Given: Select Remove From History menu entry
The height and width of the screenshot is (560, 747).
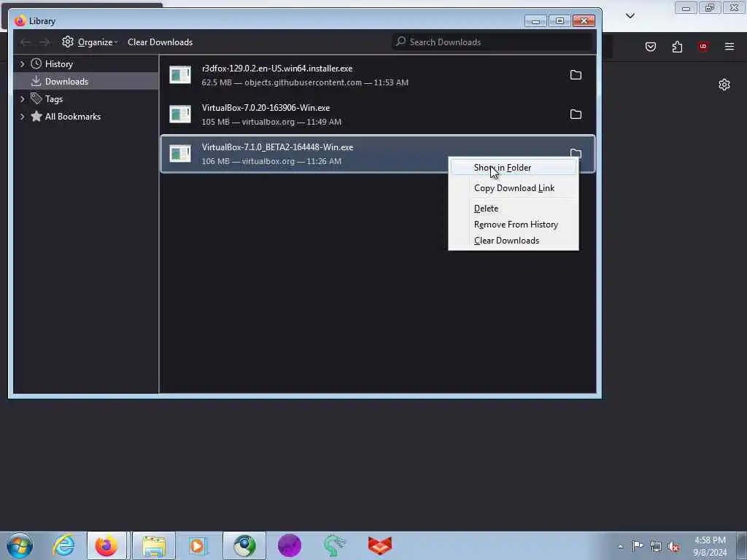Looking at the screenshot, I should pos(514,225).
